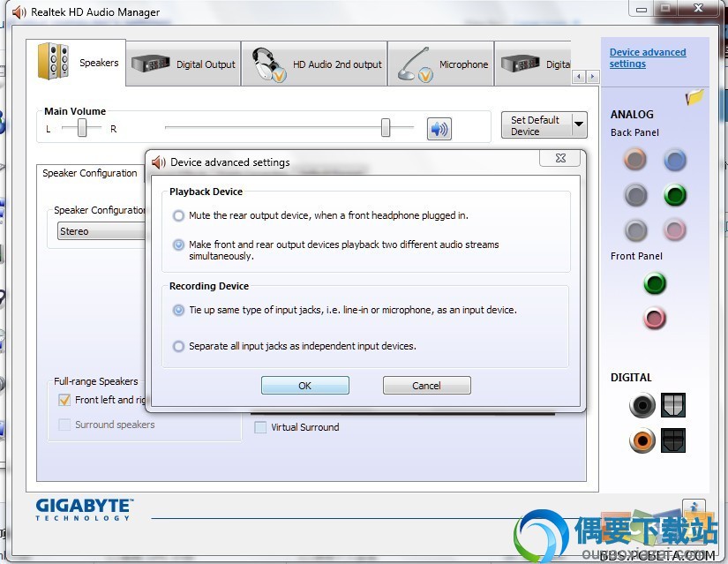Open the Speaker Configuration sub-tab
The width and height of the screenshot is (728, 564).
point(90,173)
